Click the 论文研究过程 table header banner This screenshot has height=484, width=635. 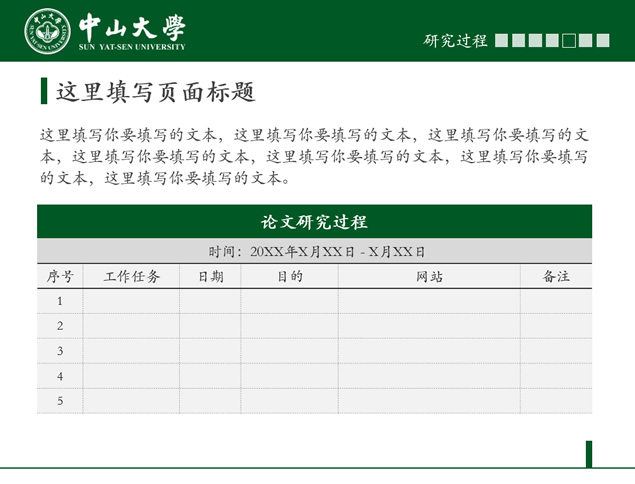[x=314, y=222]
